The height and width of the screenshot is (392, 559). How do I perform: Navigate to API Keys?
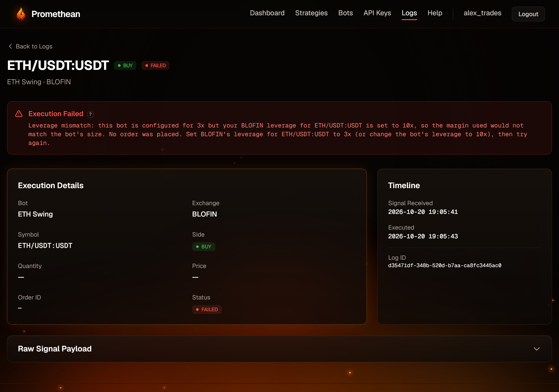[377, 13]
